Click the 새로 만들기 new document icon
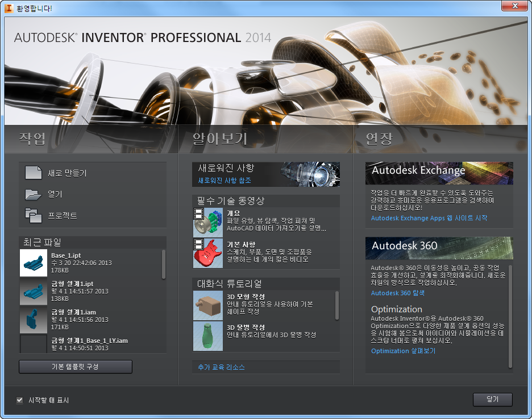The height and width of the screenshot is (419, 532). (33, 173)
